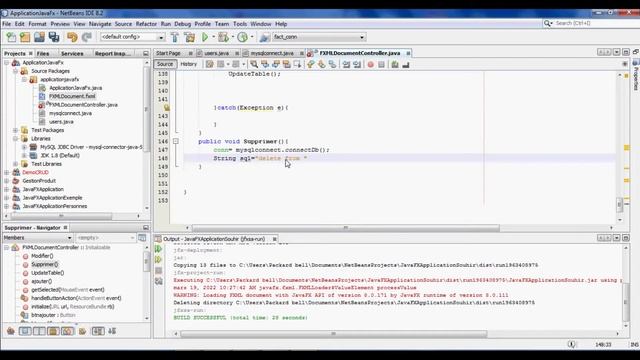Click the Comment code editor icon
Viewport: 640px width, 360px height.
pyautogui.click(x=395, y=64)
